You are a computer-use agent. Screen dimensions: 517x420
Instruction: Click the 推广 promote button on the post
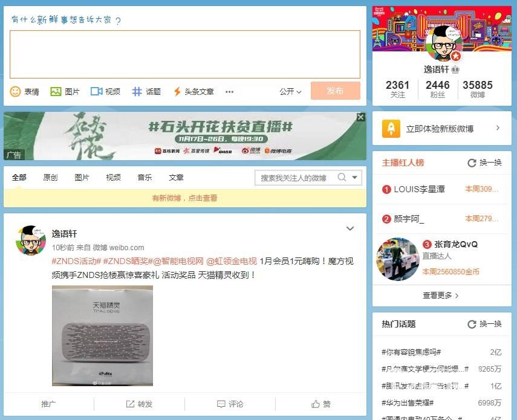point(48,404)
